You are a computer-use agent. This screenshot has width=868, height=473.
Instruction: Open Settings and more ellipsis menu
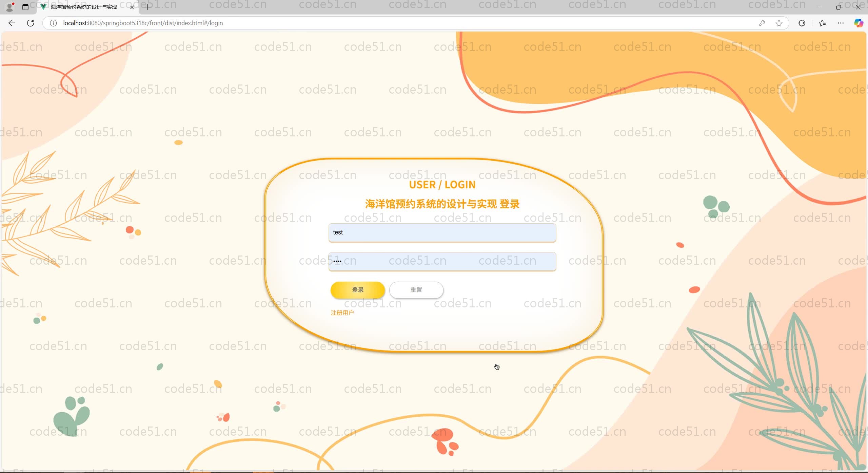(x=841, y=23)
